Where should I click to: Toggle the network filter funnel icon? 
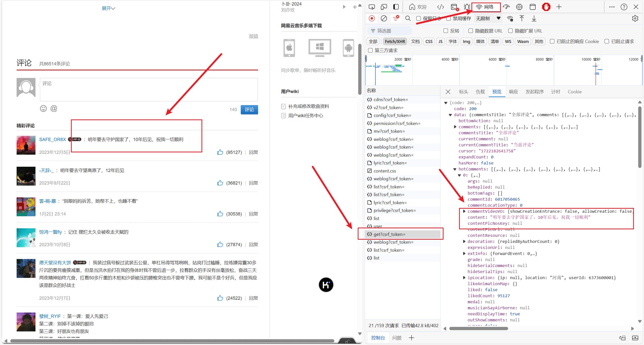pos(396,18)
